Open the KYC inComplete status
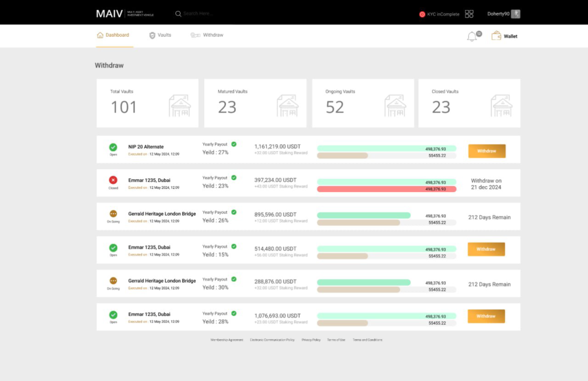Screen dimensions: 588x381 point(443,14)
